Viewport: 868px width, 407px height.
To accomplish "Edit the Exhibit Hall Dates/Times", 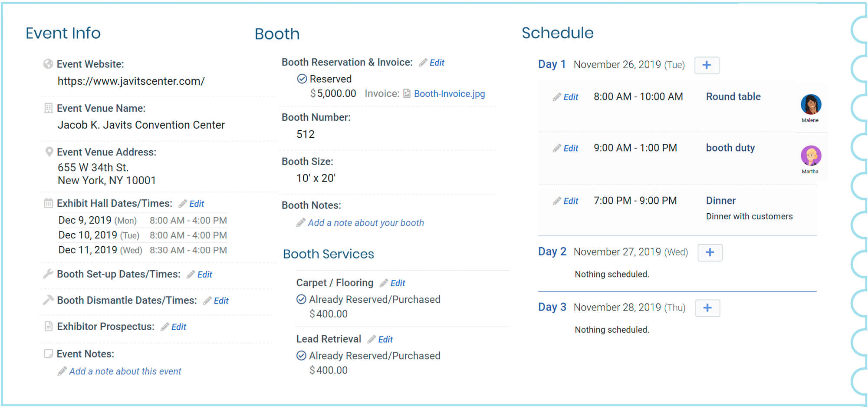I will click(197, 203).
